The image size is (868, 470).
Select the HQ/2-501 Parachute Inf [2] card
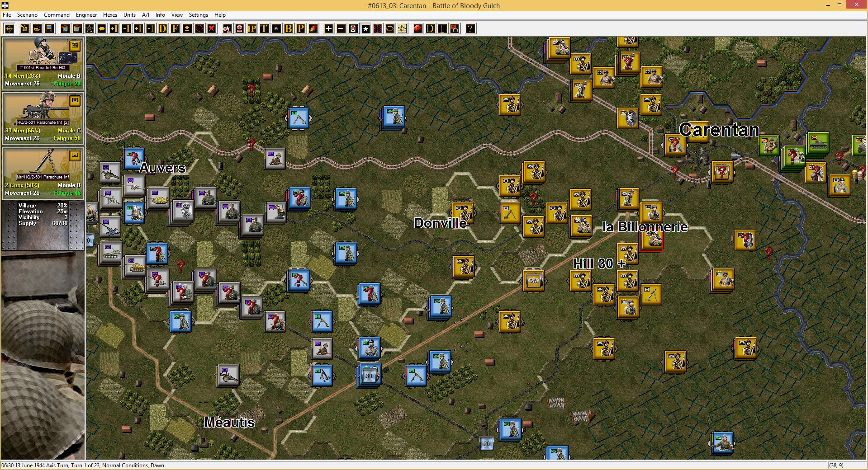pyautogui.click(x=43, y=118)
